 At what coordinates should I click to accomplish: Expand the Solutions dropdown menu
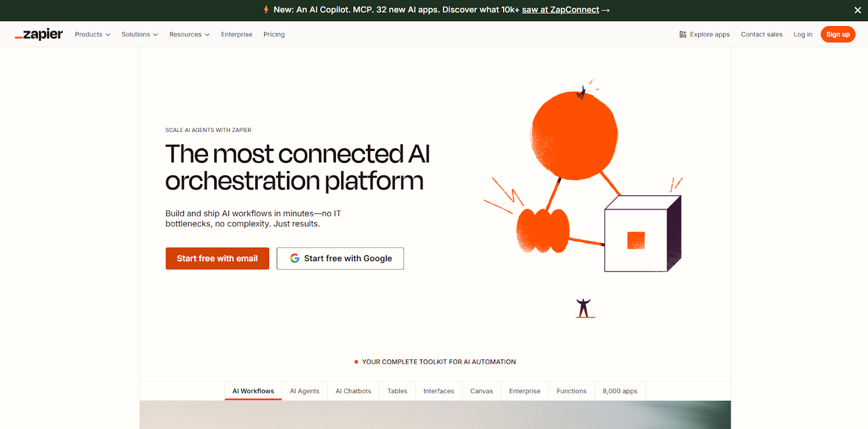click(x=140, y=34)
